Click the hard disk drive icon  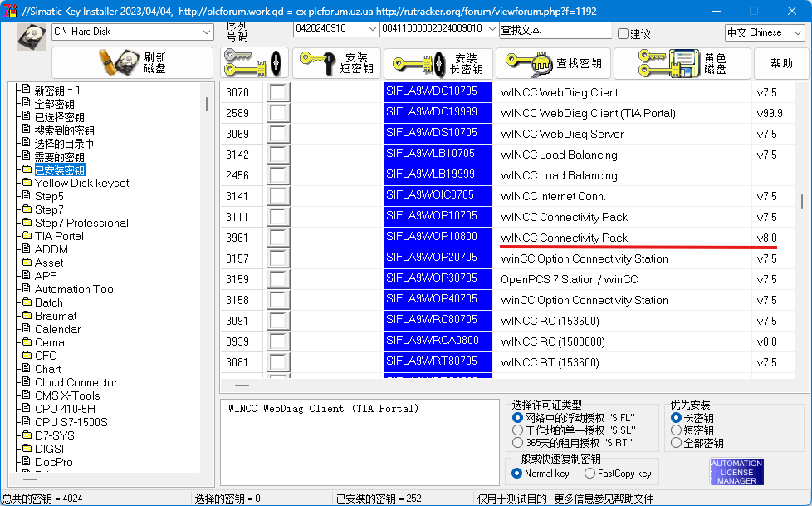click(x=31, y=37)
